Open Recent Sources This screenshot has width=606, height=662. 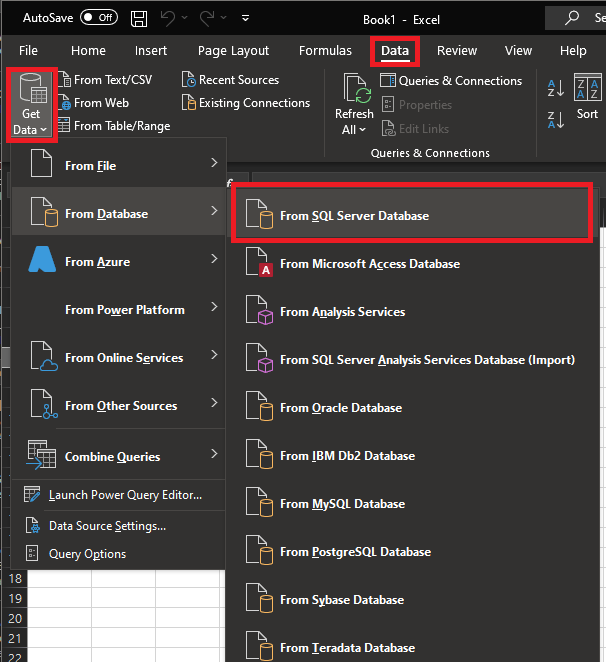pyautogui.click(x=231, y=80)
